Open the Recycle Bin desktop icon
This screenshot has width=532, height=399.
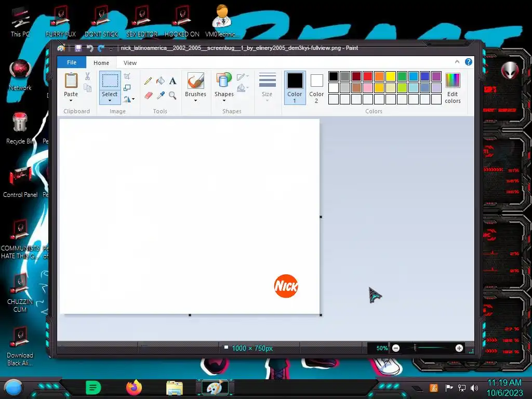pos(20,128)
